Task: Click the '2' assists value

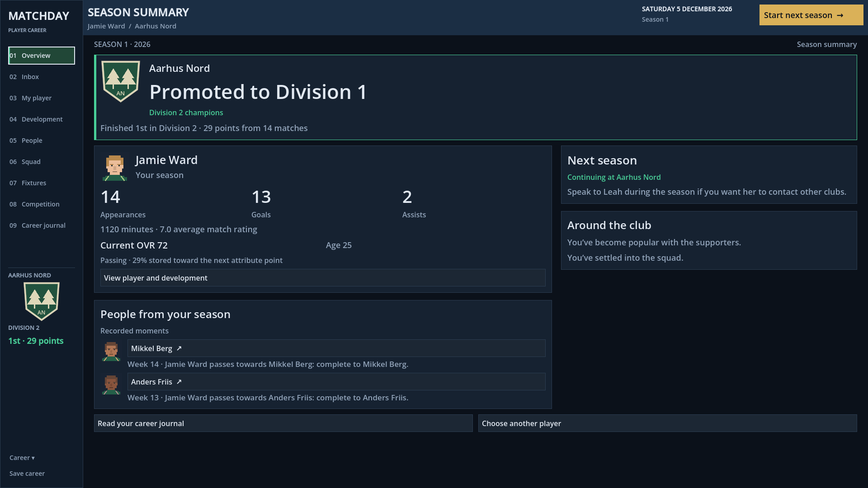Action: 407,197
